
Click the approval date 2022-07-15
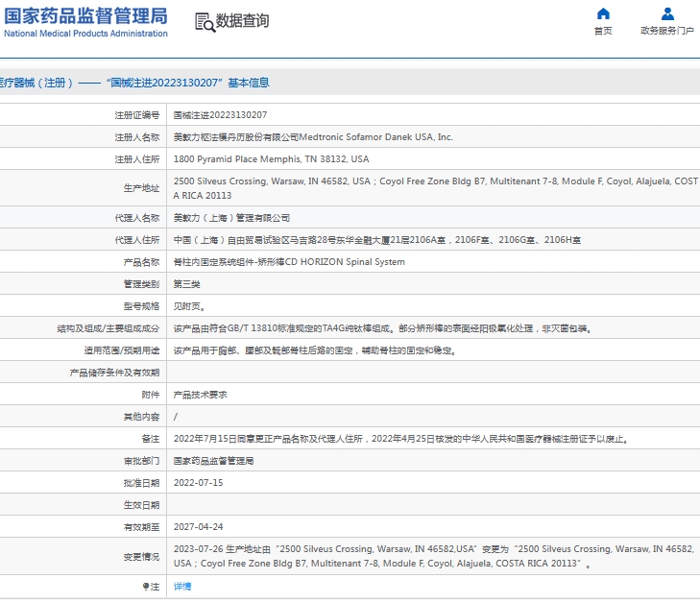click(198, 483)
